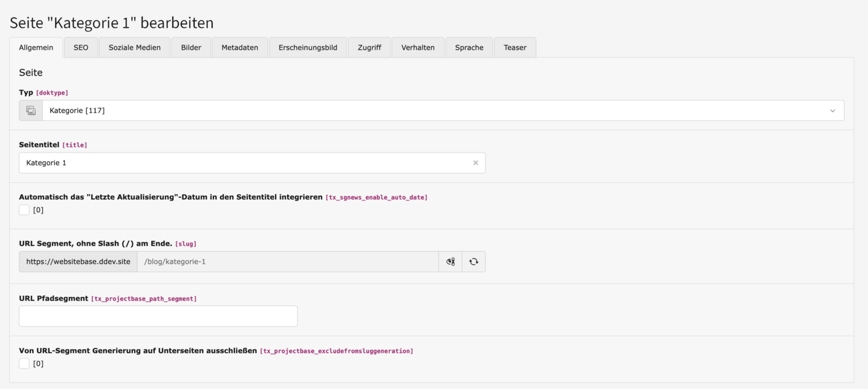Switch to the Verhalten tab
The width and height of the screenshot is (868, 389).
pos(418,47)
